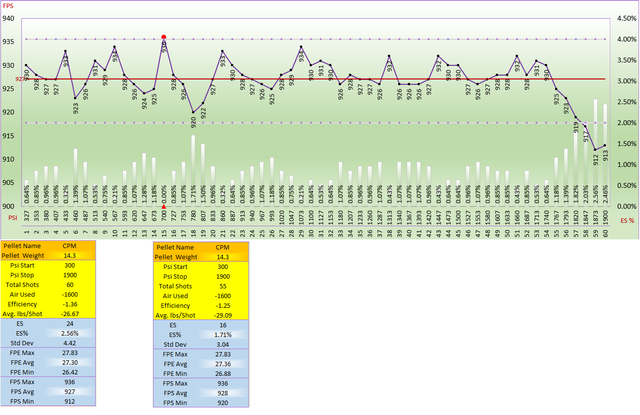The height and width of the screenshot is (415, 640).
Task: Click the 2.46% bar label in the chart
Action: click(605, 194)
